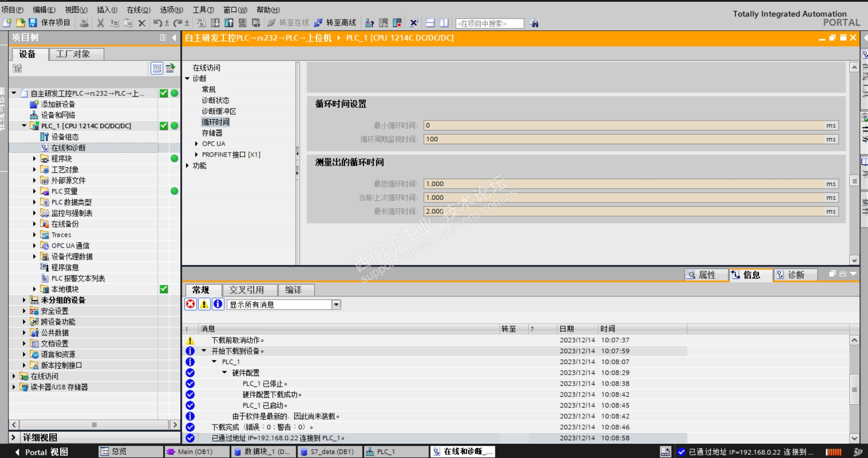Click the new project toolbar icon
The width and height of the screenshot is (868, 458).
click(x=8, y=22)
